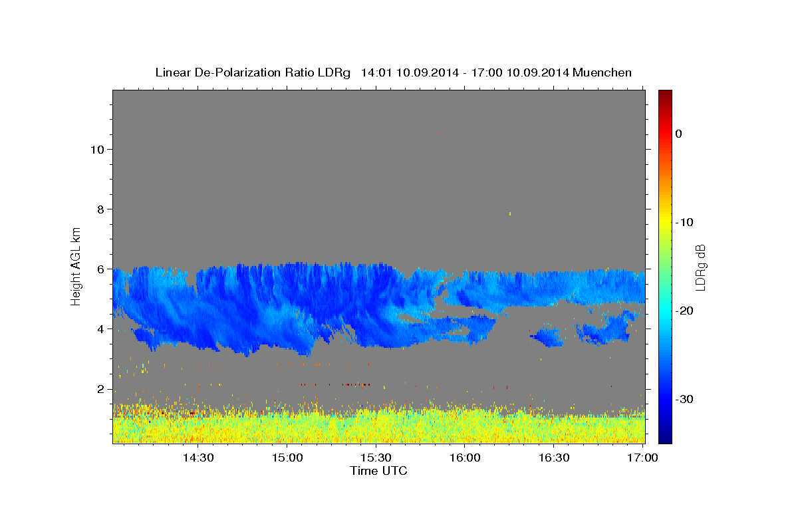This screenshot has height=532, width=798.
Task: Click the "Muenchen" location text in the title
Action: pyautogui.click(x=602, y=72)
